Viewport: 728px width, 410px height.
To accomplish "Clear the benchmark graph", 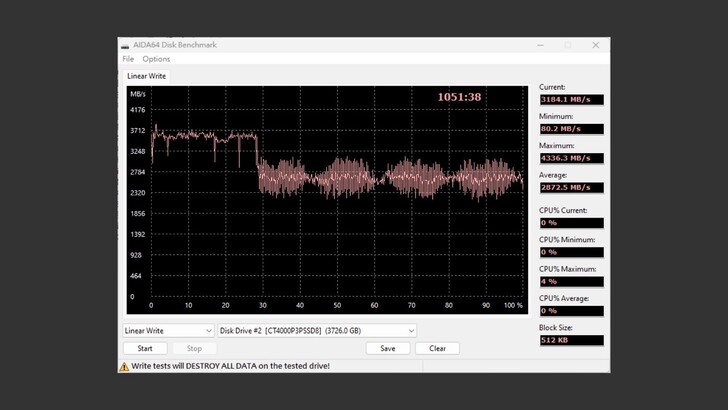I will click(x=437, y=349).
